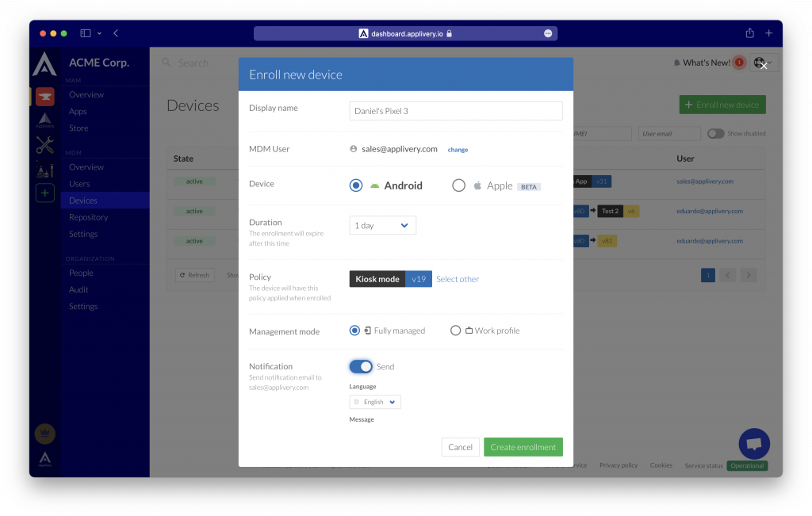Click the Cancel button
812x516 pixels.
[x=460, y=447]
